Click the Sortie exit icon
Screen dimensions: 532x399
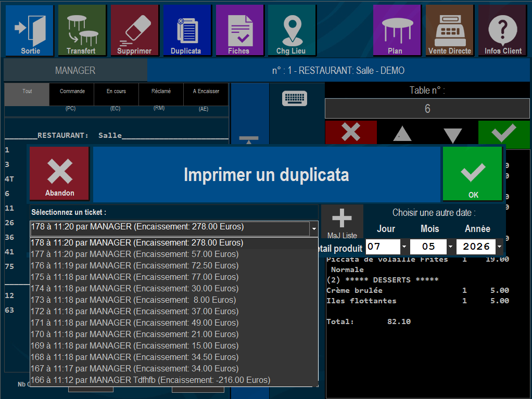(x=30, y=30)
